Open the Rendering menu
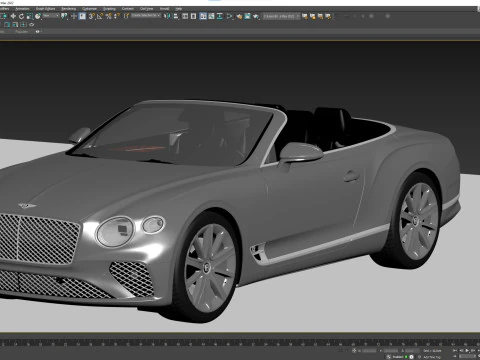This screenshot has width=480, height=360. [x=68, y=8]
